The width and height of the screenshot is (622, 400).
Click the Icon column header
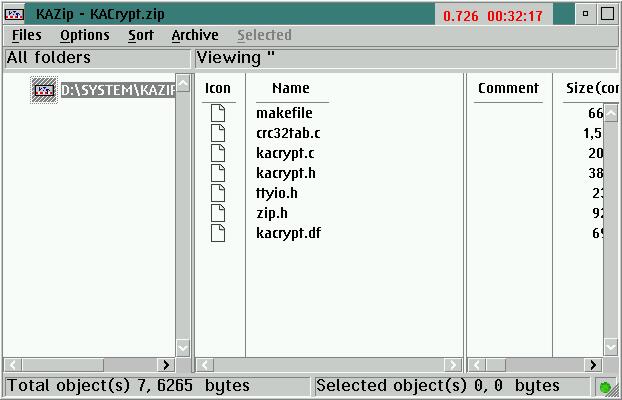pos(218,88)
